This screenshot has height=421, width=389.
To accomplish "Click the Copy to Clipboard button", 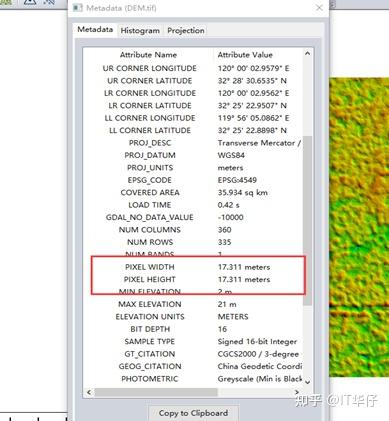I will click(193, 413).
